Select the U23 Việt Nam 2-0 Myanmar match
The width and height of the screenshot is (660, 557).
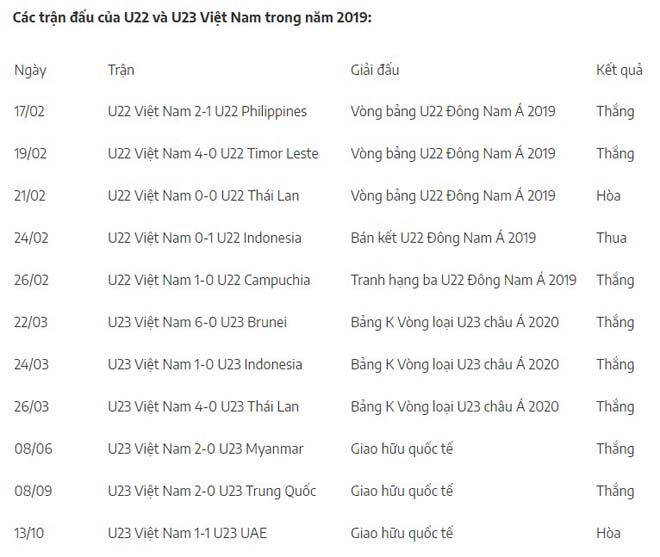(205, 449)
